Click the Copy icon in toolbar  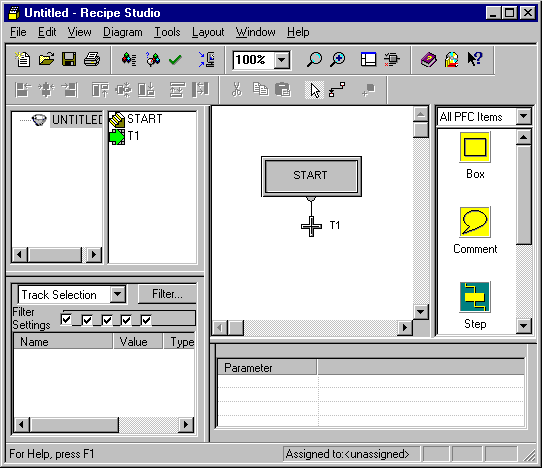(260, 90)
